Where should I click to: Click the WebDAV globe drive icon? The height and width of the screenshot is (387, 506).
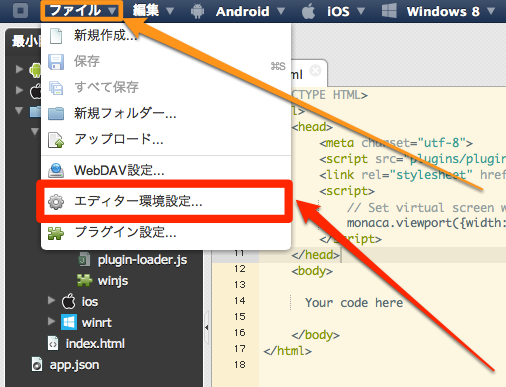[x=56, y=170]
